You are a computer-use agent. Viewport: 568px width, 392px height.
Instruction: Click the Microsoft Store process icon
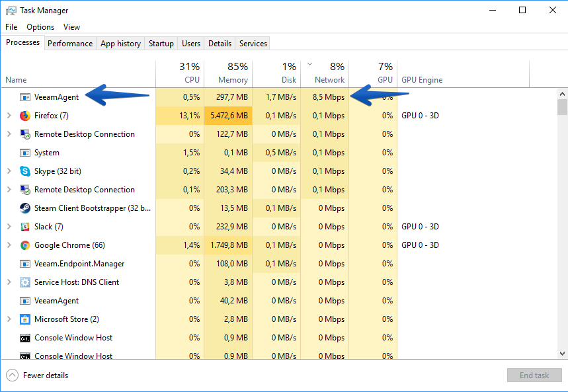[25, 319]
